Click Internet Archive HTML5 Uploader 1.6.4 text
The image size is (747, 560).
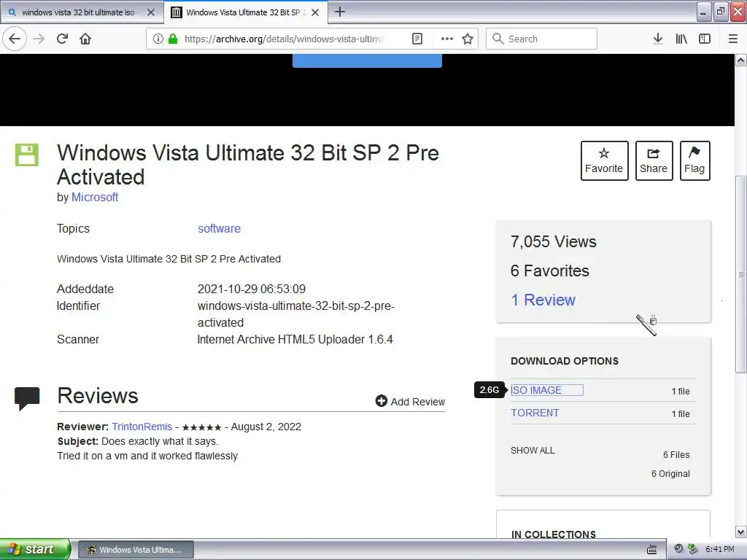click(x=295, y=340)
